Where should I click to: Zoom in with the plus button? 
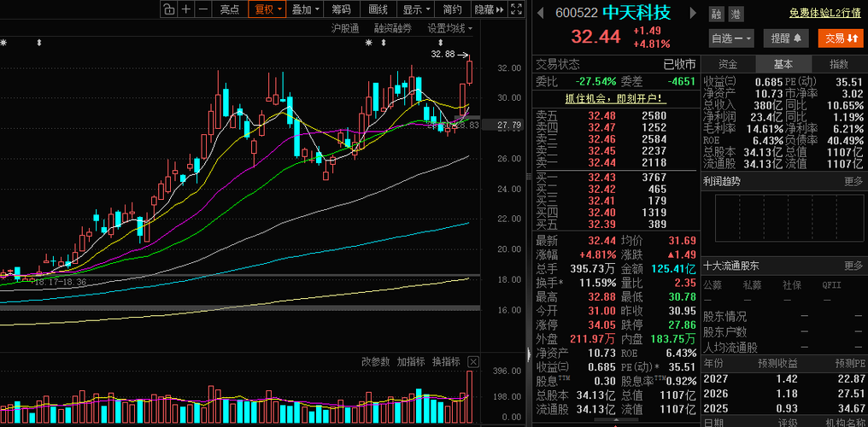pyautogui.click(x=186, y=9)
